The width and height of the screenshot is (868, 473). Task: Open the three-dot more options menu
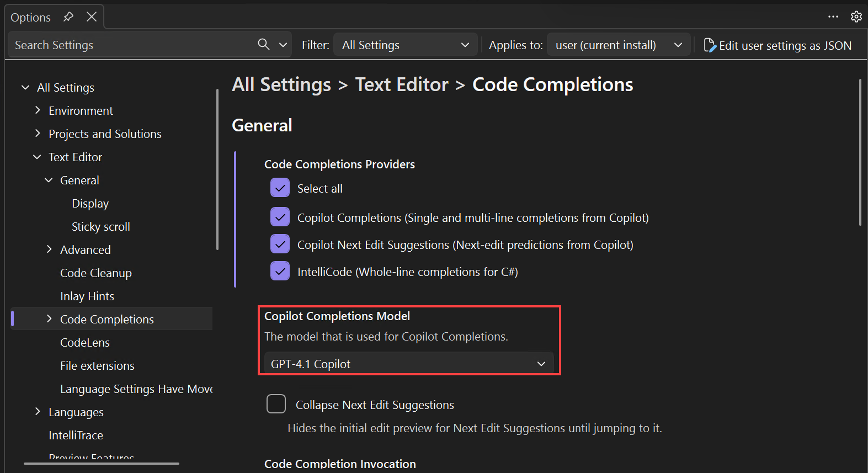tap(833, 17)
